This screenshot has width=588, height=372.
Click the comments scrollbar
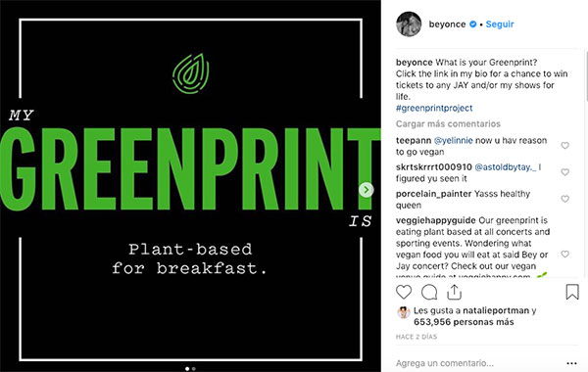point(586,76)
